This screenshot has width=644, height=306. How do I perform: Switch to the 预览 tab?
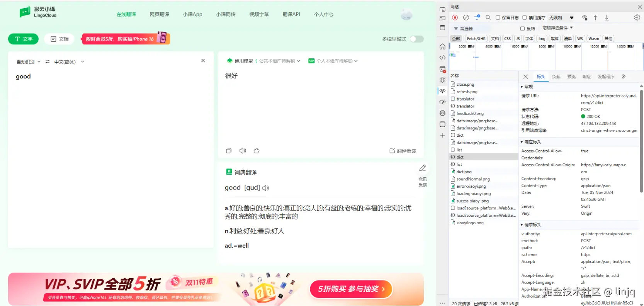[571, 76]
